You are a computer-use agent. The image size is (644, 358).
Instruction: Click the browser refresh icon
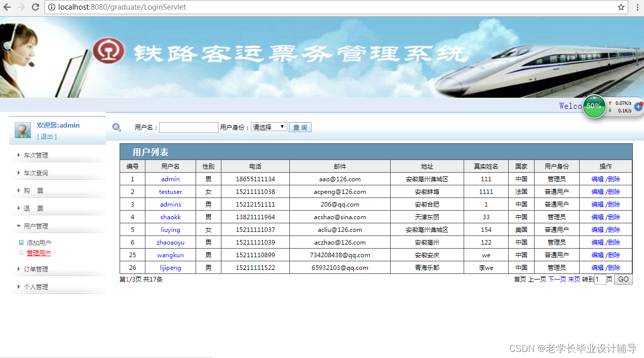pos(35,7)
